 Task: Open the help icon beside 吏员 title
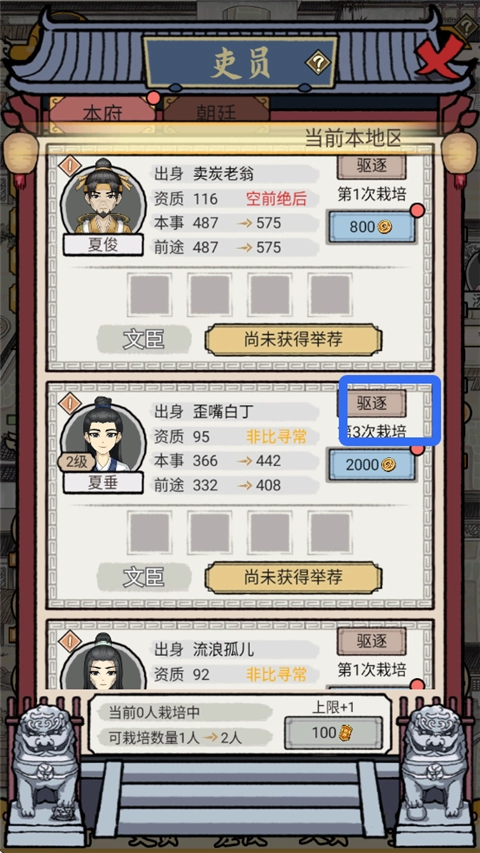[x=318, y=64]
